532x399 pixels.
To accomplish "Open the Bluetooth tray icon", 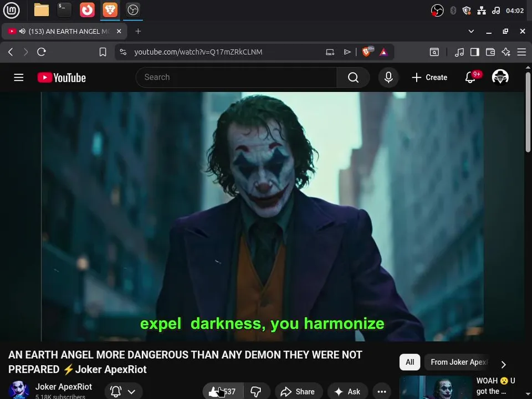I will (x=453, y=11).
